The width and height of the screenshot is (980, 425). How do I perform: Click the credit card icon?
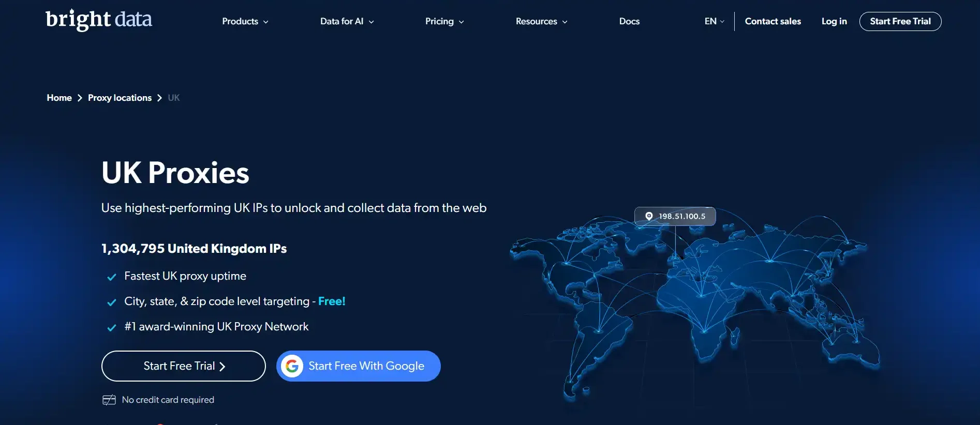[x=109, y=400]
